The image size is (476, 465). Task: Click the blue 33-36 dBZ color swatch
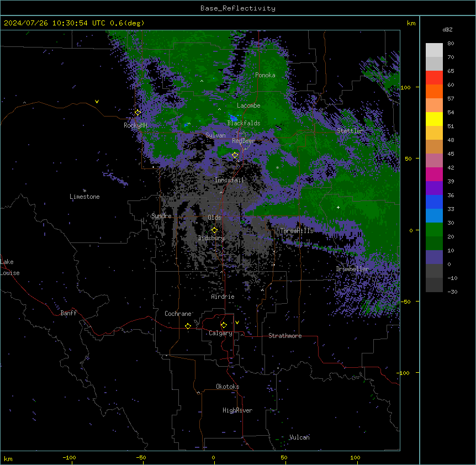point(434,202)
